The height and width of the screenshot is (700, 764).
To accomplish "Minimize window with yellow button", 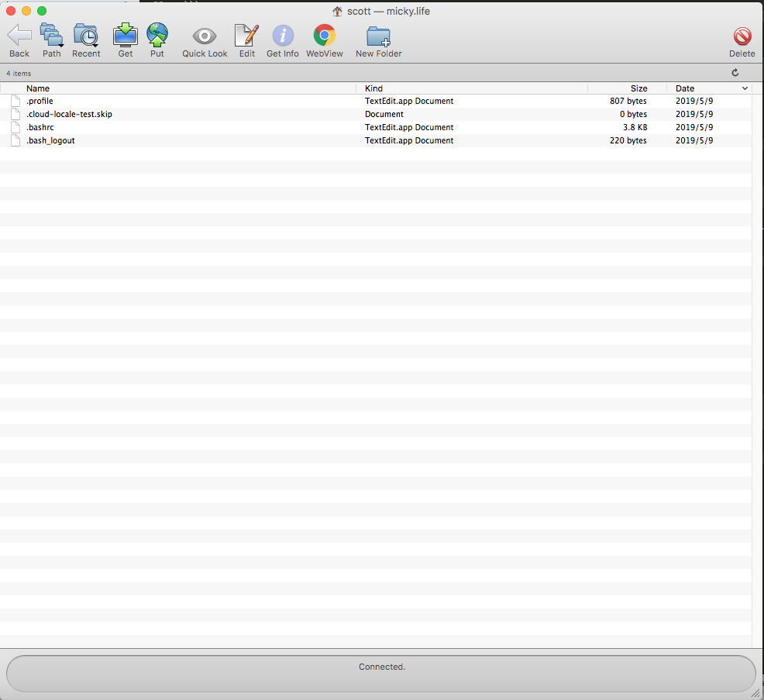I will pos(26,11).
